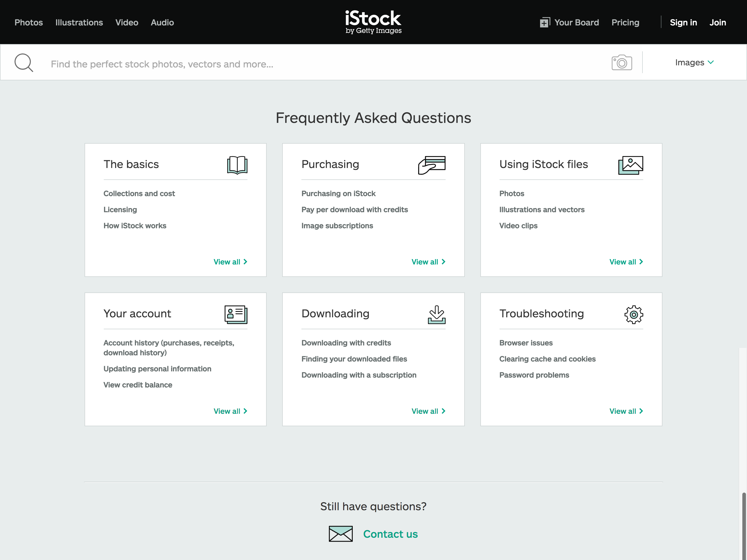Click the magnifying glass search icon
Image resolution: width=747 pixels, height=560 pixels.
[24, 62]
